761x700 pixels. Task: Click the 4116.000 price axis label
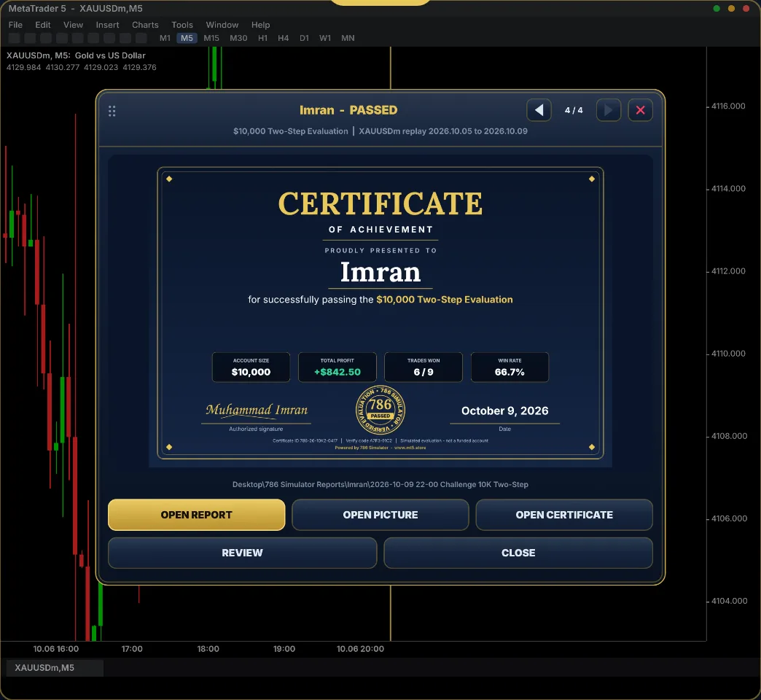point(728,106)
